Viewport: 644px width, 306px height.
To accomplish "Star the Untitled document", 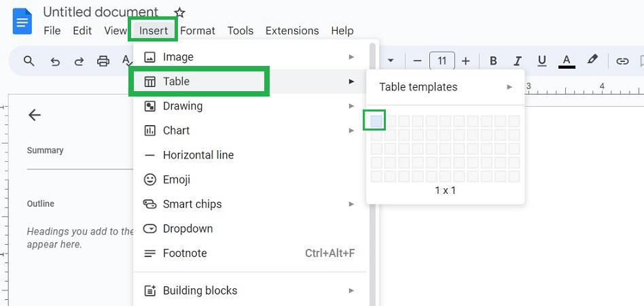I will point(179,12).
